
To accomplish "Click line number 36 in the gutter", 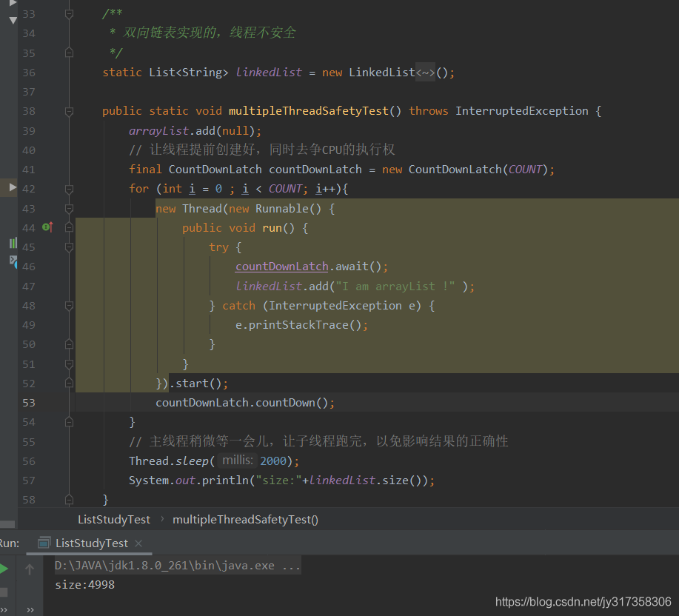I will (29, 73).
